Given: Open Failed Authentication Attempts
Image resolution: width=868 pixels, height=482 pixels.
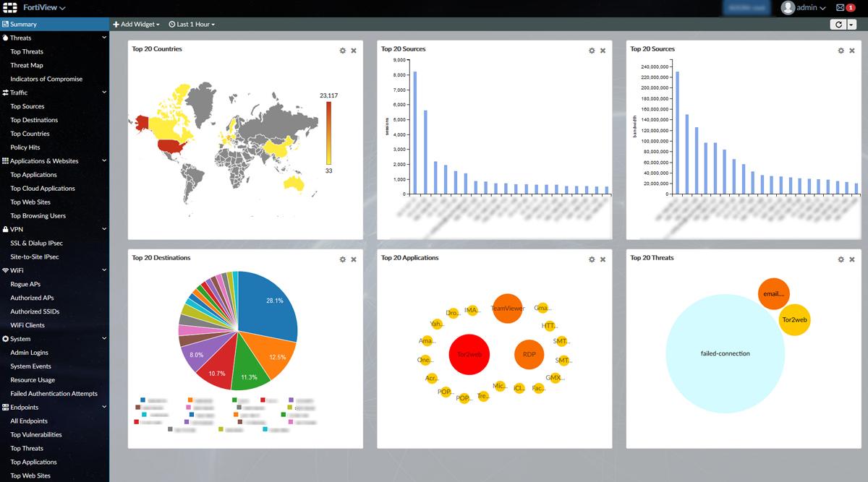Looking at the screenshot, I should click(x=54, y=394).
